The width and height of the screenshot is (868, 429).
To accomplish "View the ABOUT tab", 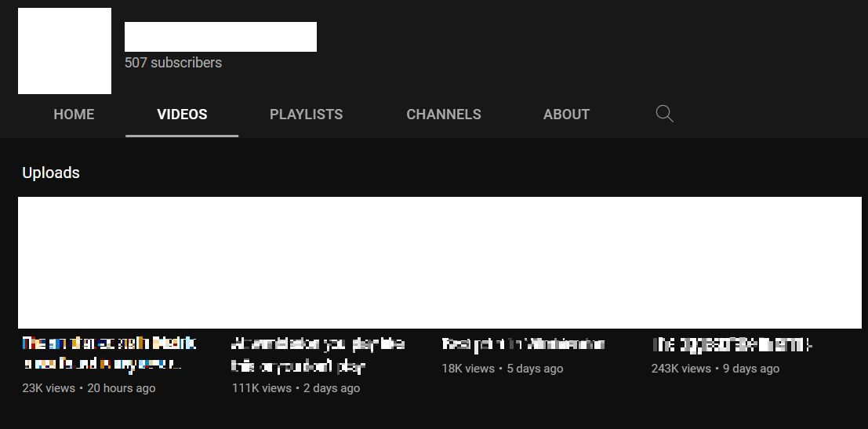I will 566,114.
